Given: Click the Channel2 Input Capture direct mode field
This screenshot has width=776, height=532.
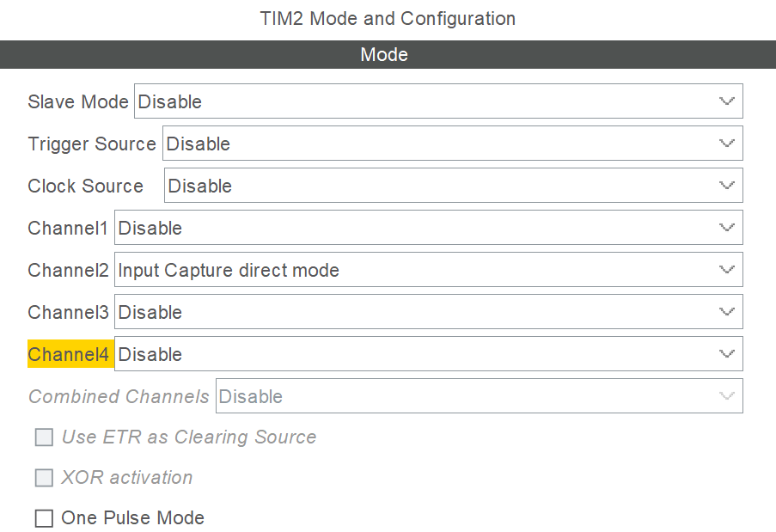Looking at the screenshot, I should tap(429, 270).
